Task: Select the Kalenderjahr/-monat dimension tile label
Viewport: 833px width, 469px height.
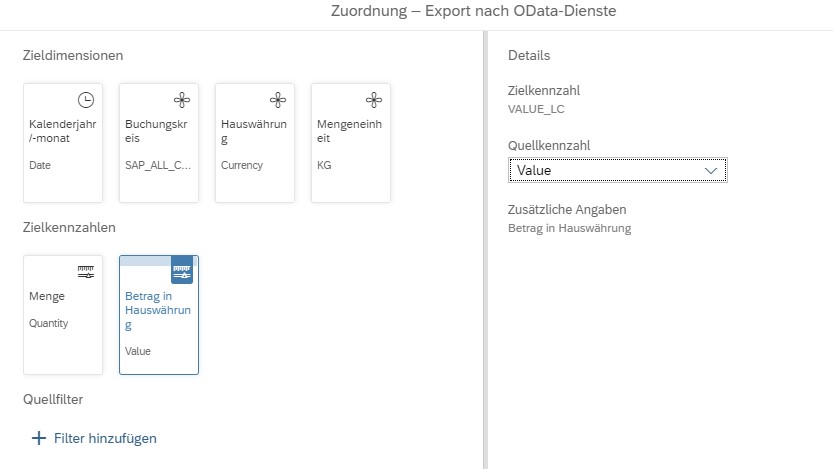Action: click(x=50, y=131)
